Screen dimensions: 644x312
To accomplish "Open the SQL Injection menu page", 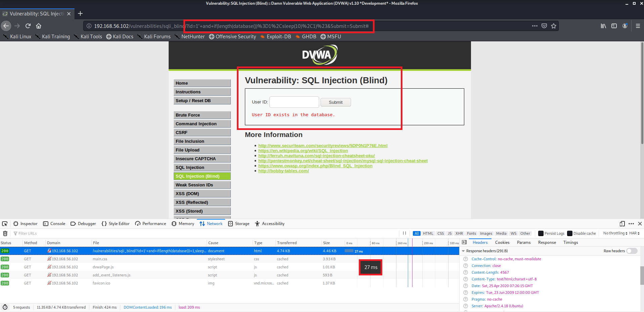I will (202, 167).
